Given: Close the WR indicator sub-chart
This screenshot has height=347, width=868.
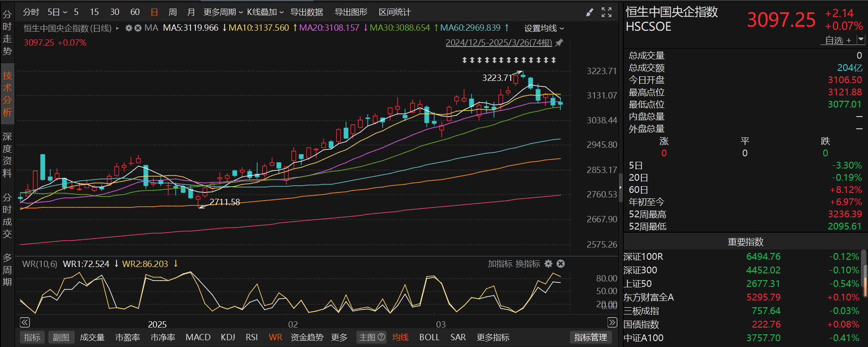Looking at the screenshot, I should [x=560, y=263].
